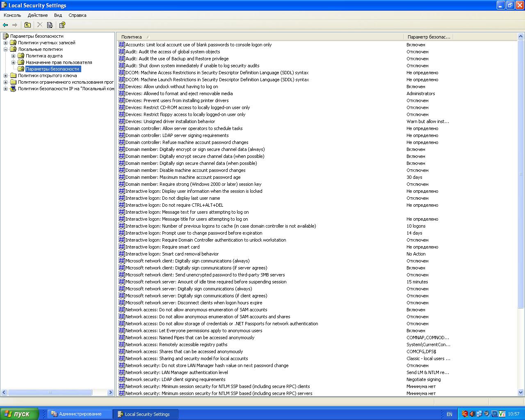This screenshot has width=525, height=420.
Task: Click icon of 'Interactive logon: Require smart card'
Action: pyautogui.click(x=122, y=247)
